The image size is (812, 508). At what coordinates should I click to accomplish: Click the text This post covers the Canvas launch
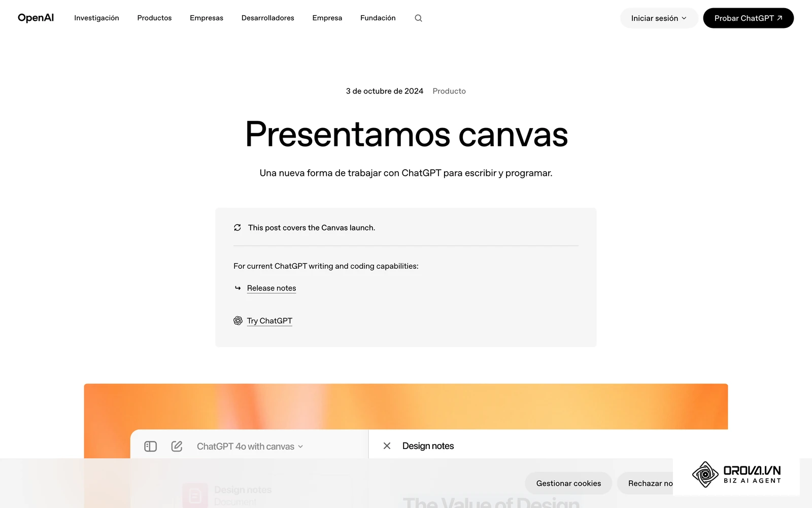coord(312,228)
